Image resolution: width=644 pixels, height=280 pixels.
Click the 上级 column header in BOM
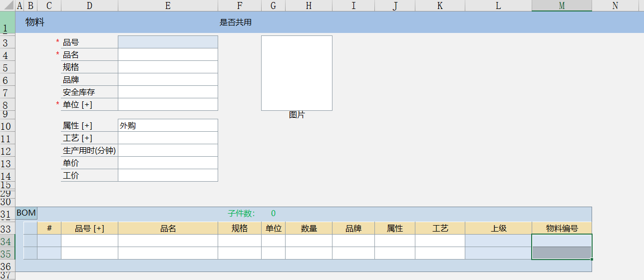pyautogui.click(x=498, y=229)
